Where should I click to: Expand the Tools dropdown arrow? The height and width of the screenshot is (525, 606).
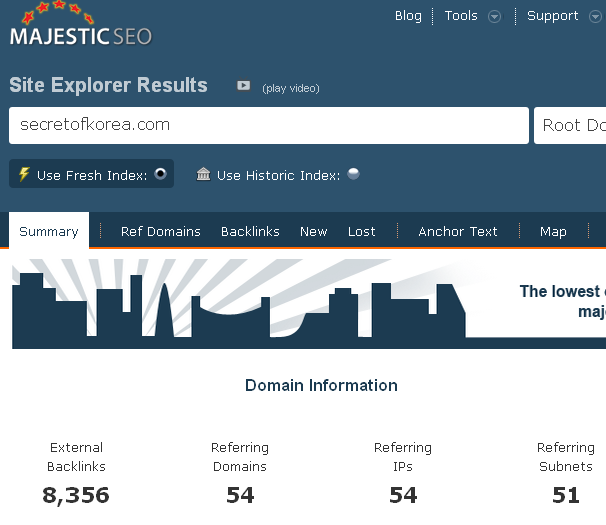(494, 17)
